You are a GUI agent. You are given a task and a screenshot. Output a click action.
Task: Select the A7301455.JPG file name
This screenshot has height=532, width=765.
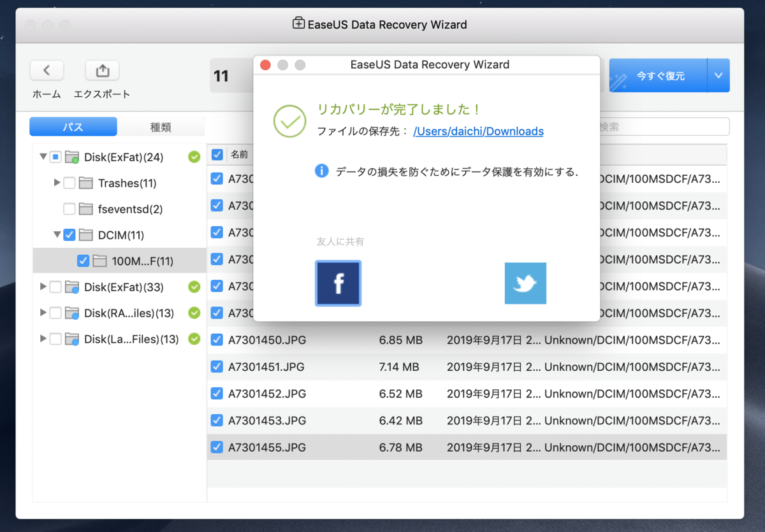click(x=267, y=447)
